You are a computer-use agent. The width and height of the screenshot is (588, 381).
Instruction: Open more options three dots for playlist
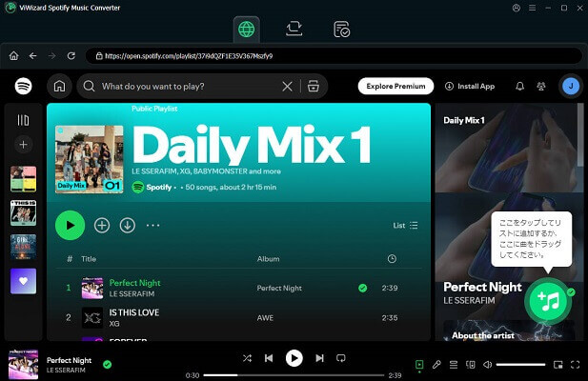click(x=153, y=225)
